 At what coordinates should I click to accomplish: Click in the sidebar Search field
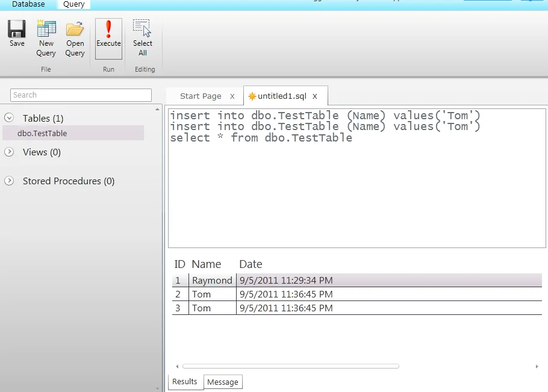tap(81, 95)
